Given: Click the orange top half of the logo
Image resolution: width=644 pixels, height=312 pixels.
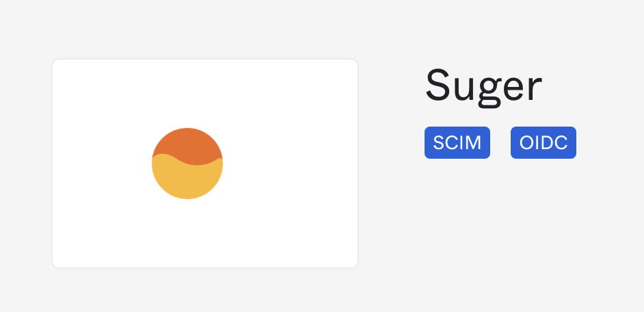Looking at the screenshot, I should pyautogui.click(x=187, y=144).
